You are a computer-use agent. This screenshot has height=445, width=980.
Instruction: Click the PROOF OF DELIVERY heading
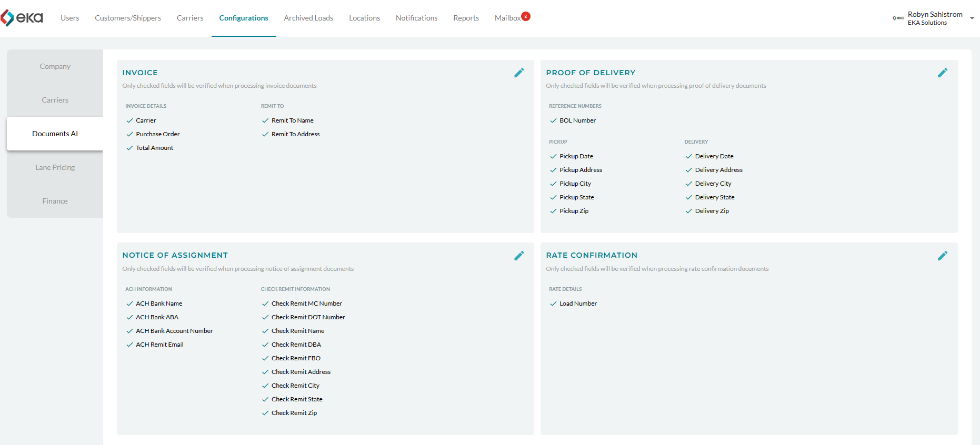pos(591,73)
